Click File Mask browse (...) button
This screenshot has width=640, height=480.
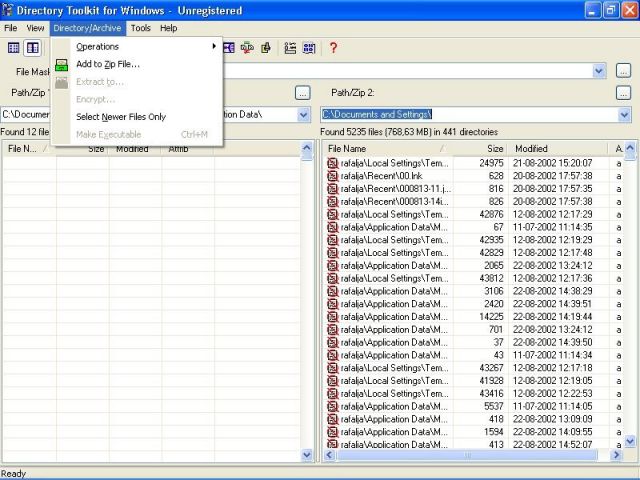pyautogui.click(x=623, y=71)
